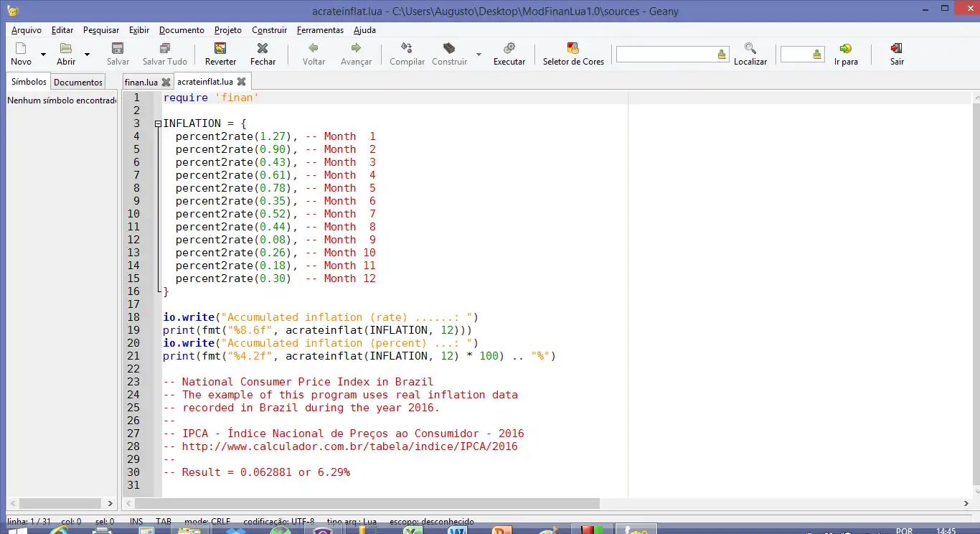Click the Abrir open-file icon

coord(66,49)
